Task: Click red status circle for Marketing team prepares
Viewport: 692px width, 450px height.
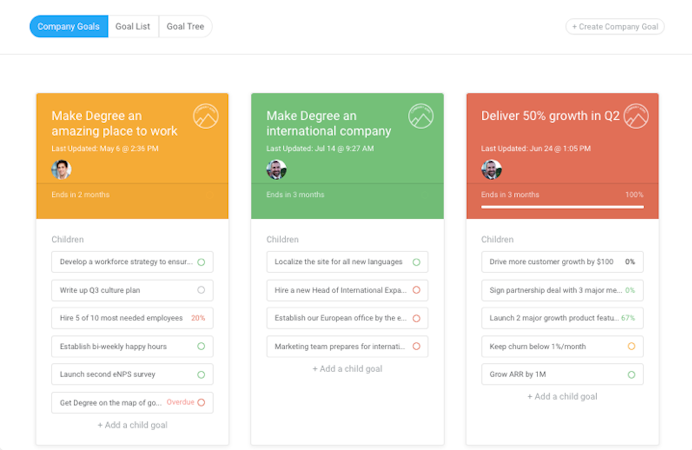Action: [x=416, y=346]
